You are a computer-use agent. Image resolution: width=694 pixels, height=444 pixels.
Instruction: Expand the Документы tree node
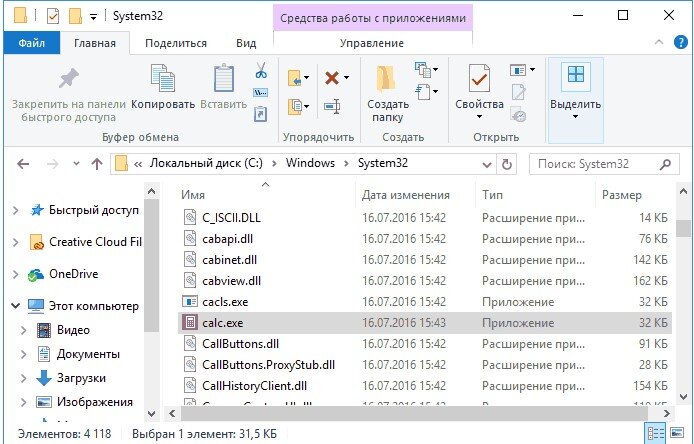[23, 354]
